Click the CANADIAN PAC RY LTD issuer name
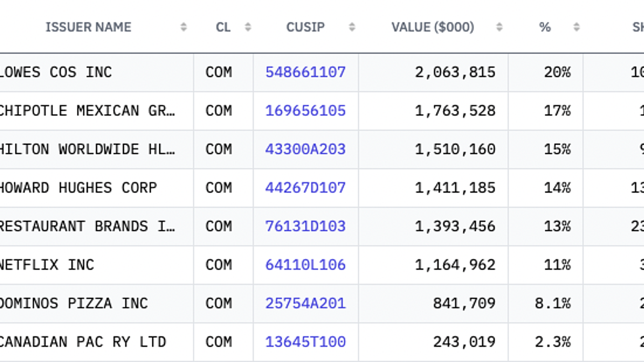The width and height of the screenshot is (644, 362). tap(82, 342)
